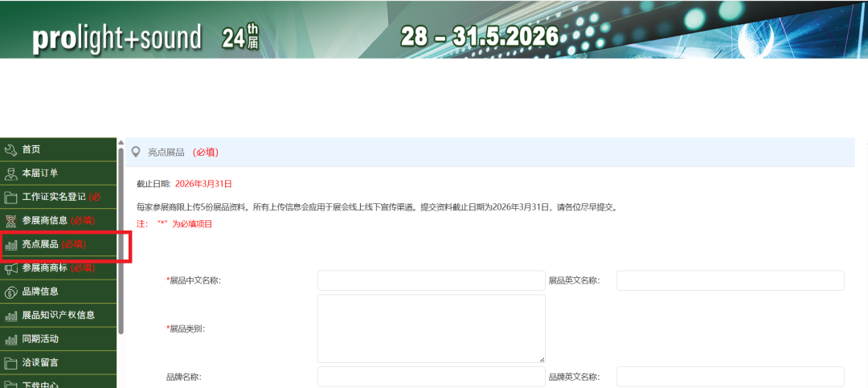The height and width of the screenshot is (388, 868).
Task: Click into the 展品类别 text area
Action: click(432, 329)
